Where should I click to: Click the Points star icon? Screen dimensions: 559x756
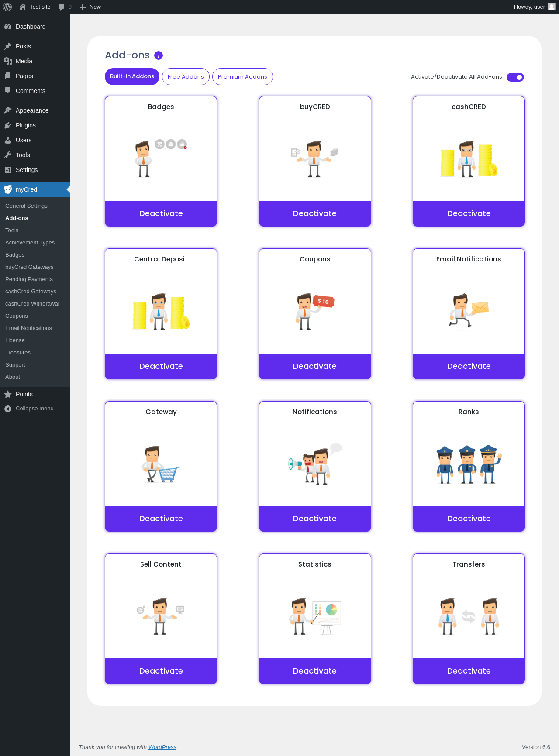[x=8, y=394]
